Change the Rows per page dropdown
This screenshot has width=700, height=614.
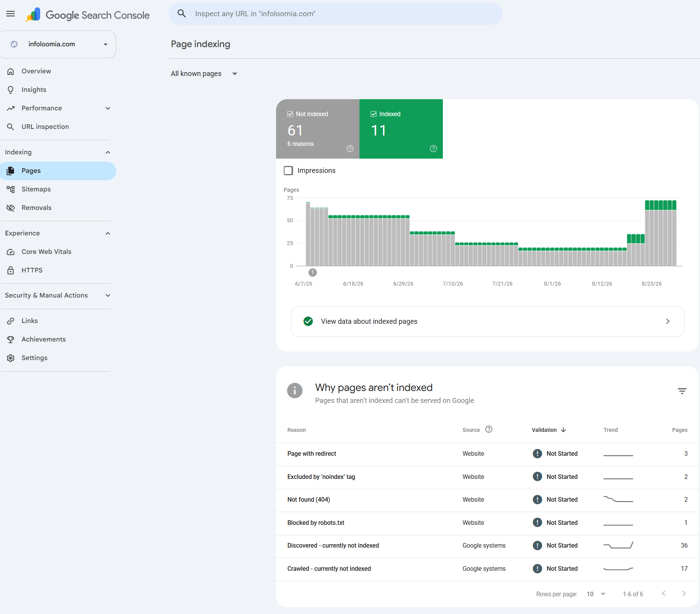596,594
